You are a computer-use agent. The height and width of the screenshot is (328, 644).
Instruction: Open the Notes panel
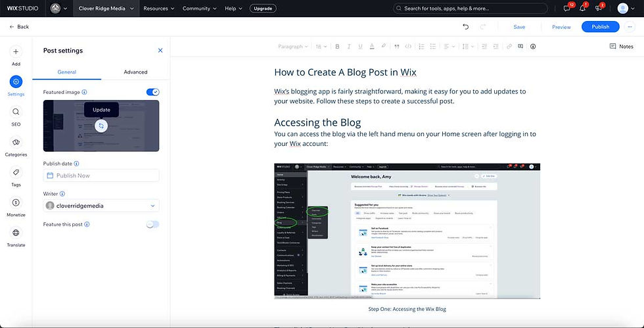(x=622, y=47)
